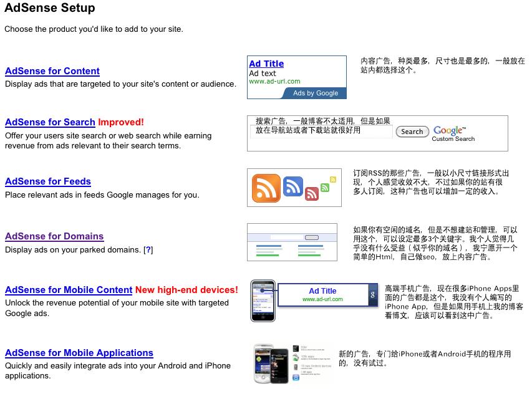Image resolution: width=532 pixels, height=399 pixels.
Task: Click the red RSS feed icon
Action: [312, 194]
